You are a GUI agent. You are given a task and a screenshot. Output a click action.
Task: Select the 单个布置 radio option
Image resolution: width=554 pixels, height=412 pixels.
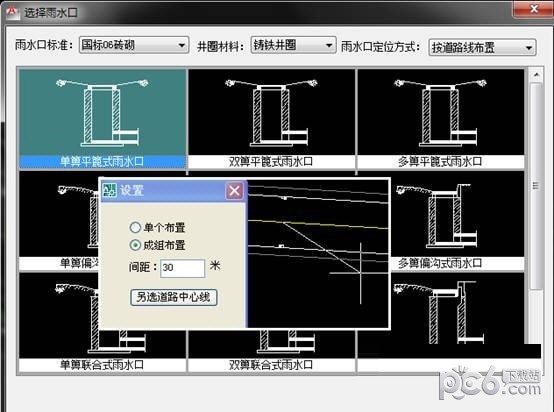(x=135, y=227)
